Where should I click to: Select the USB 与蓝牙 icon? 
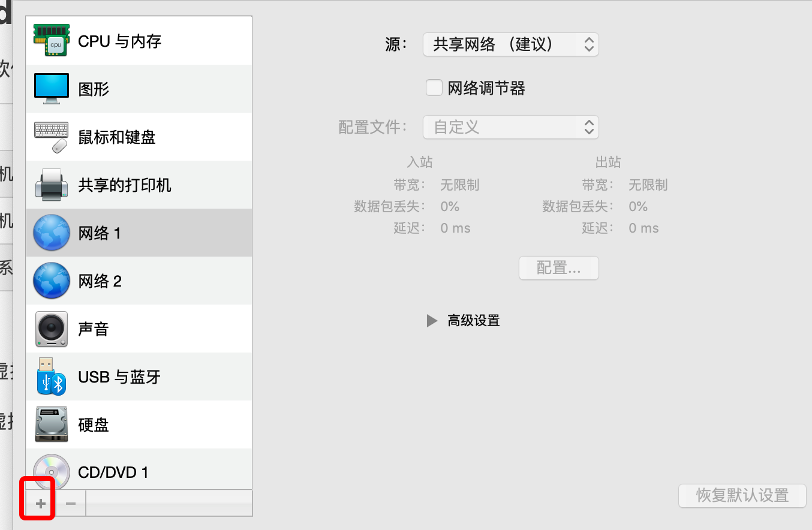[x=51, y=376]
